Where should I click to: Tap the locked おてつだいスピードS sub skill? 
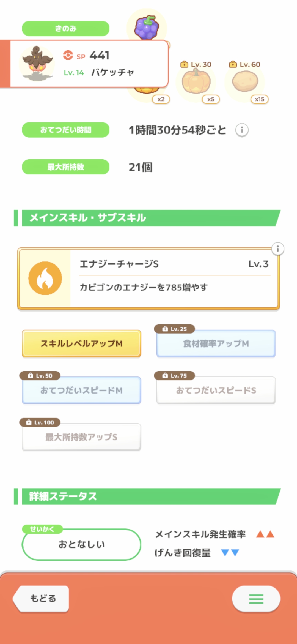(x=216, y=390)
